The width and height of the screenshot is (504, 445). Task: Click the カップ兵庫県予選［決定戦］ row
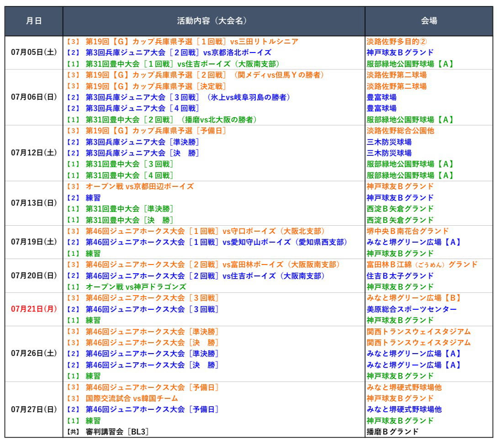[x=147, y=86]
